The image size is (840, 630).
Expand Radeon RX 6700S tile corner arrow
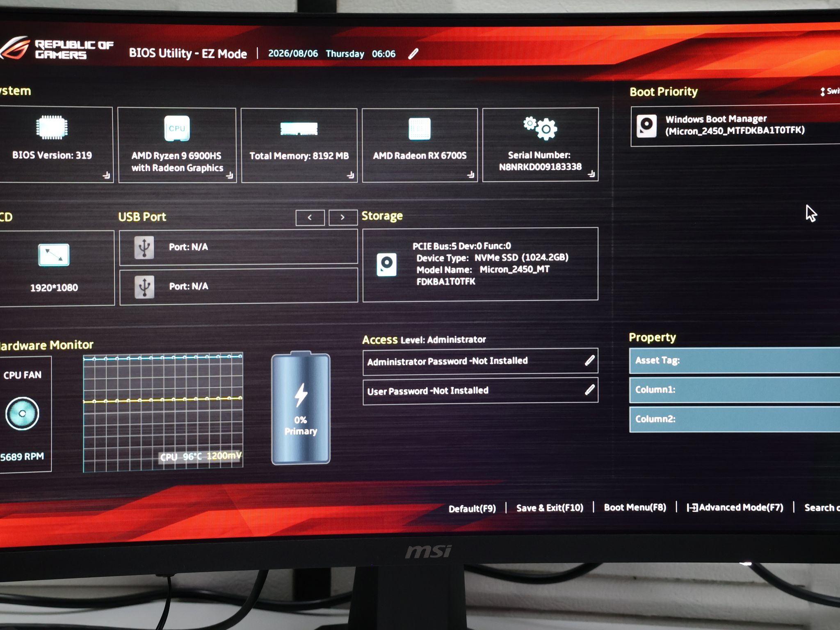tap(470, 175)
